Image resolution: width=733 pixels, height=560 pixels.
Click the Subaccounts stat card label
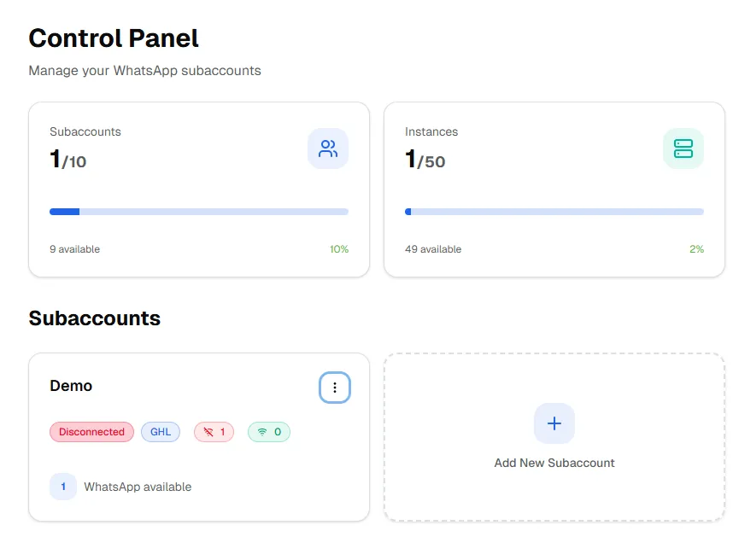tap(85, 131)
